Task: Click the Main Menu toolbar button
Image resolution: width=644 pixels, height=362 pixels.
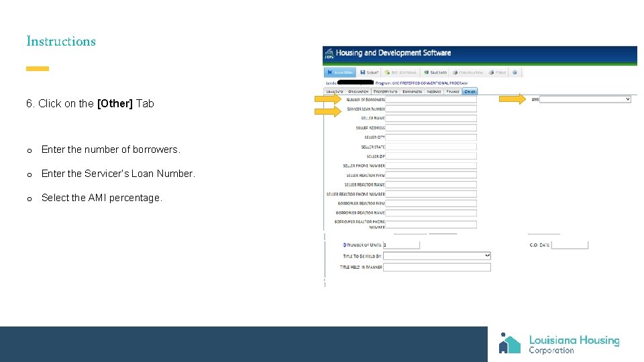Action: tap(340, 72)
